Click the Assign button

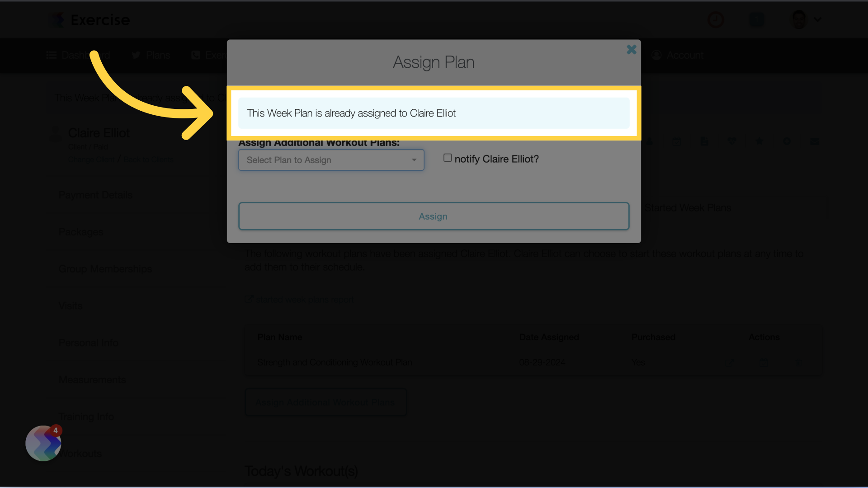434,216
